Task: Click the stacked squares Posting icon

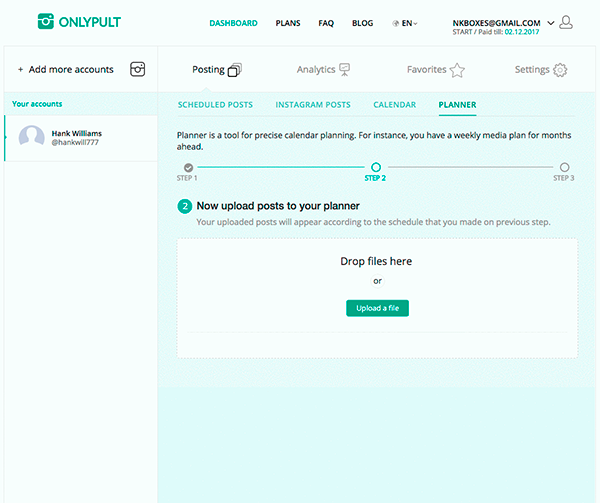Action: point(235,70)
